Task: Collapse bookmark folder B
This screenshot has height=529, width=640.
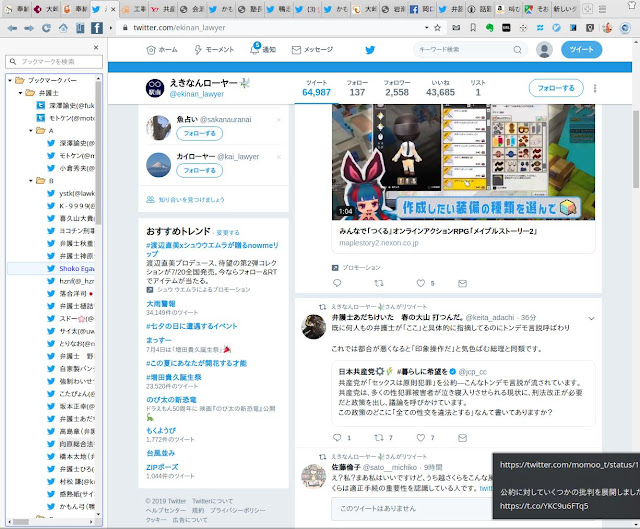Action: pos(31,181)
